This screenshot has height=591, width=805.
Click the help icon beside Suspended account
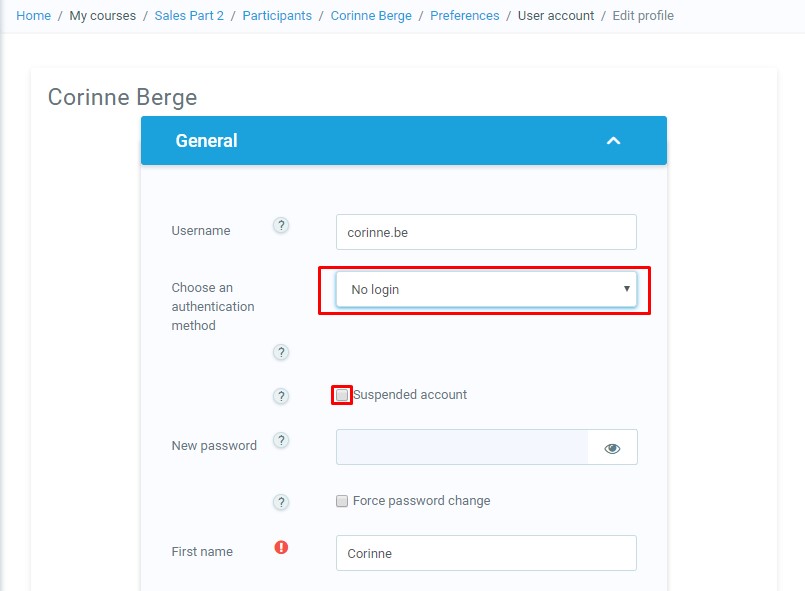pyautogui.click(x=281, y=396)
